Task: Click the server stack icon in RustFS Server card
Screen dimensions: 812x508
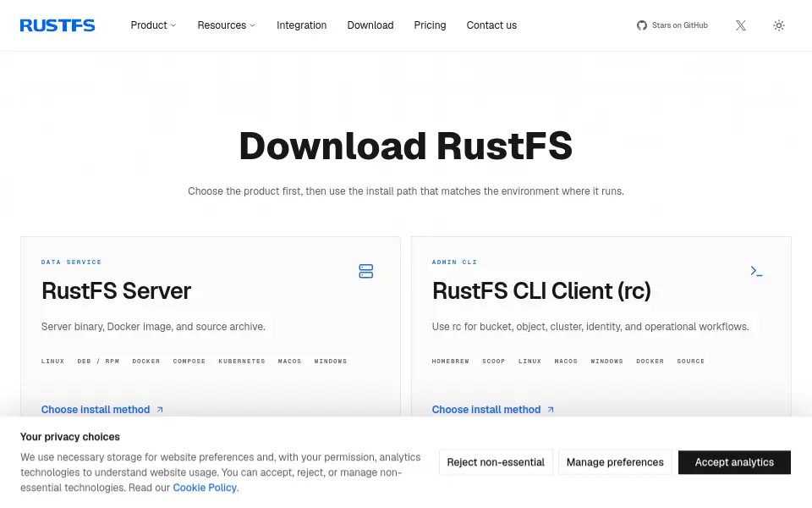Action: (x=366, y=271)
